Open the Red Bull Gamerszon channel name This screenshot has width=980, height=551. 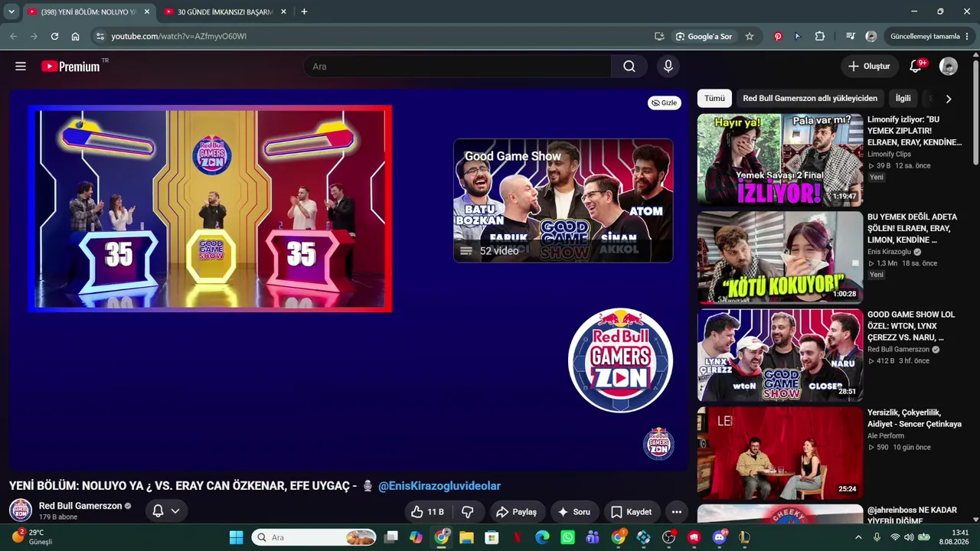80,506
